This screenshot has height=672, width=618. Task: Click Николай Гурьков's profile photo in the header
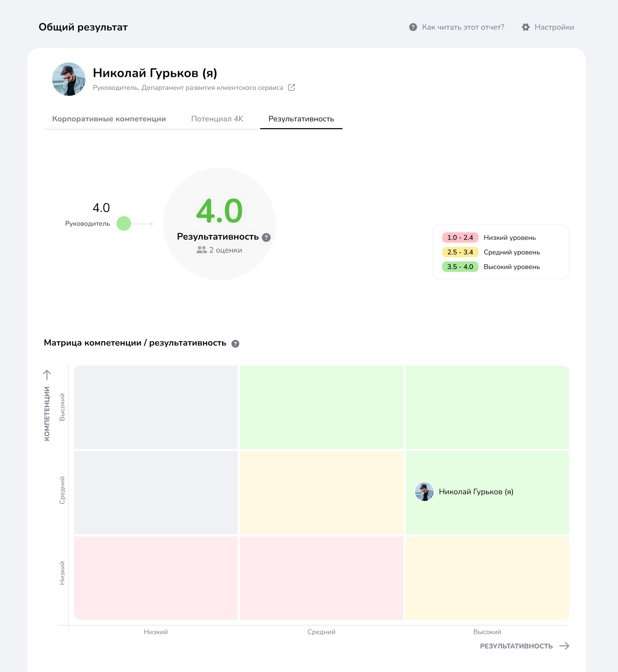click(69, 79)
